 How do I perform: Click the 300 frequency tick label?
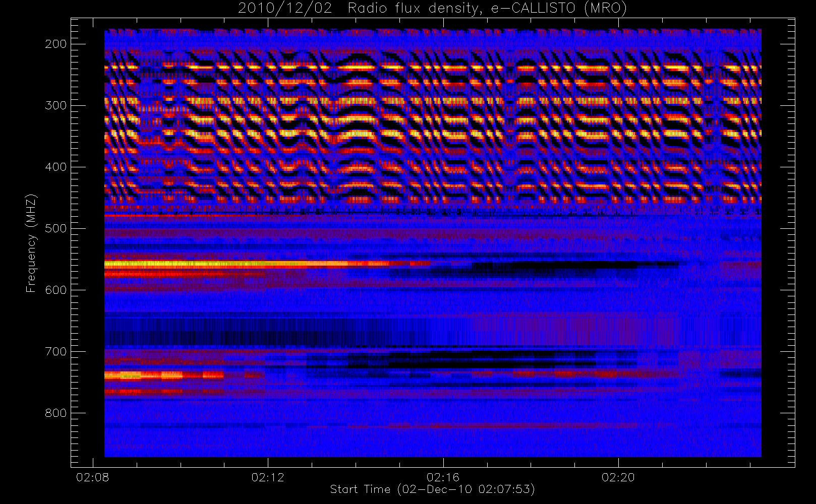56,105
